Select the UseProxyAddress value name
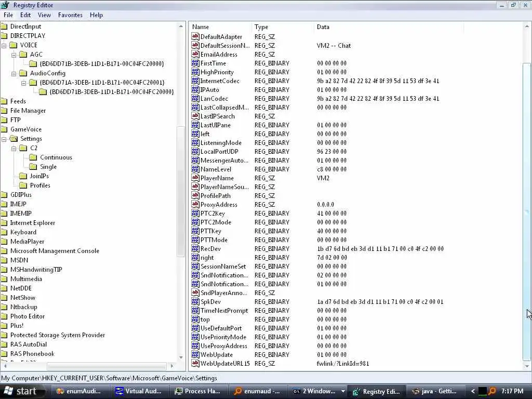Viewport: 532px width, 399px height. pos(223,345)
